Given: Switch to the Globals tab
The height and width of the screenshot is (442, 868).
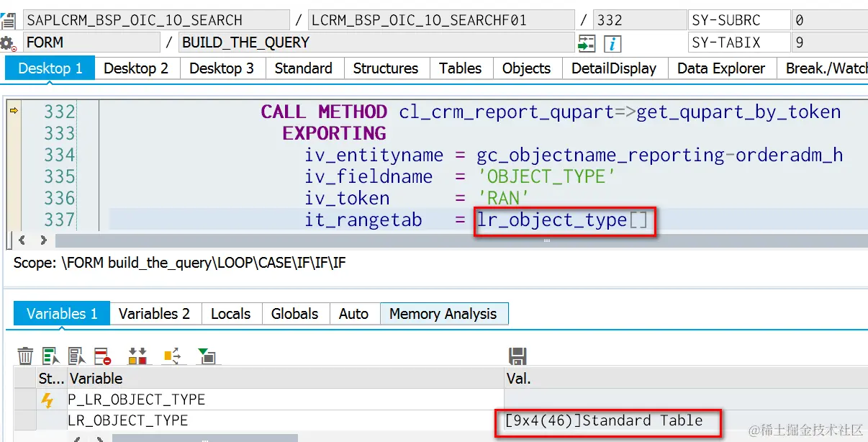Looking at the screenshot, I should click(x=294, y=313).
